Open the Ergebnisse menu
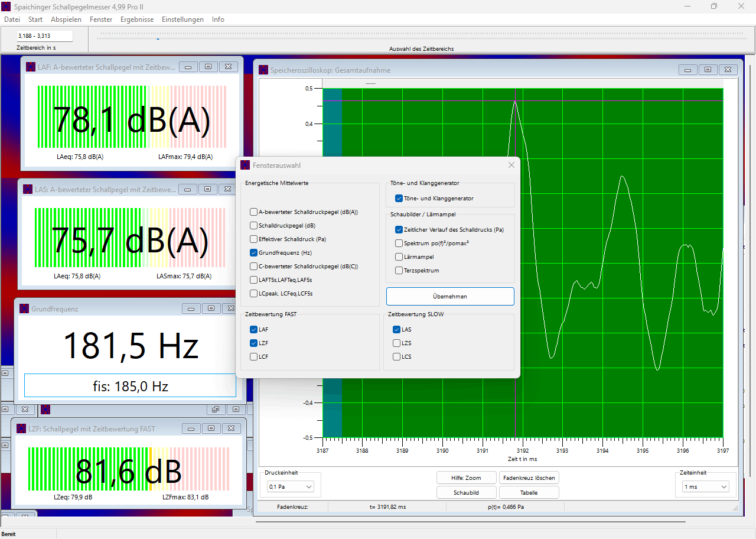 [x=136, y=20]
